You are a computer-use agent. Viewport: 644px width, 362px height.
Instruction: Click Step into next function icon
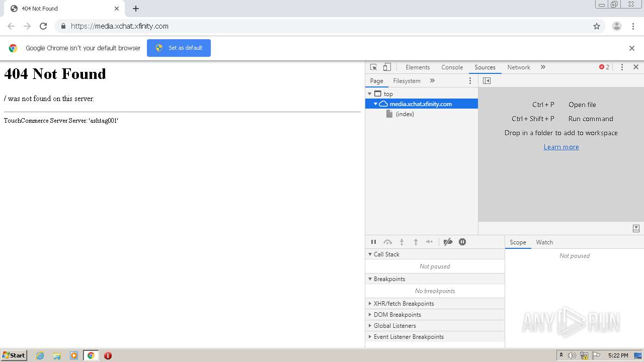pos(401,242)
